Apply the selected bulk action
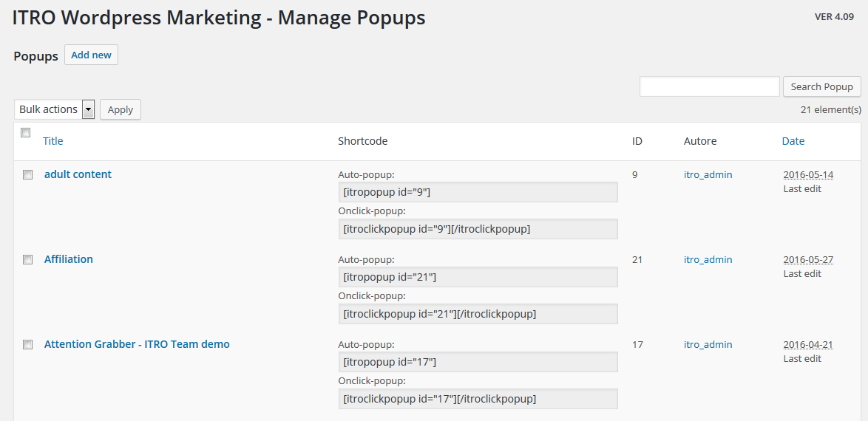Image resolution: width=868 pixels, height=421 pixels. coord(120,109)
